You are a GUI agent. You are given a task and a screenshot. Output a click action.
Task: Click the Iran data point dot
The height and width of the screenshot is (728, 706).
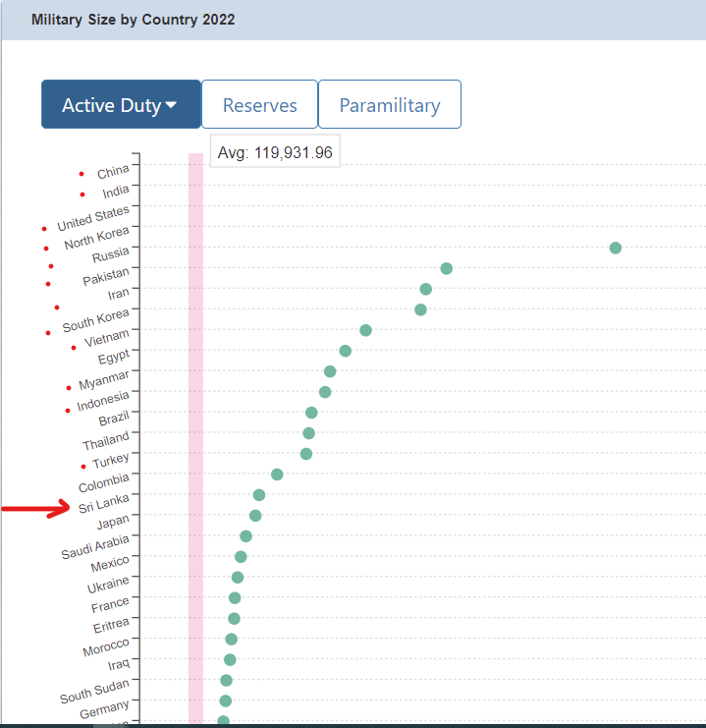click(425, 289)
